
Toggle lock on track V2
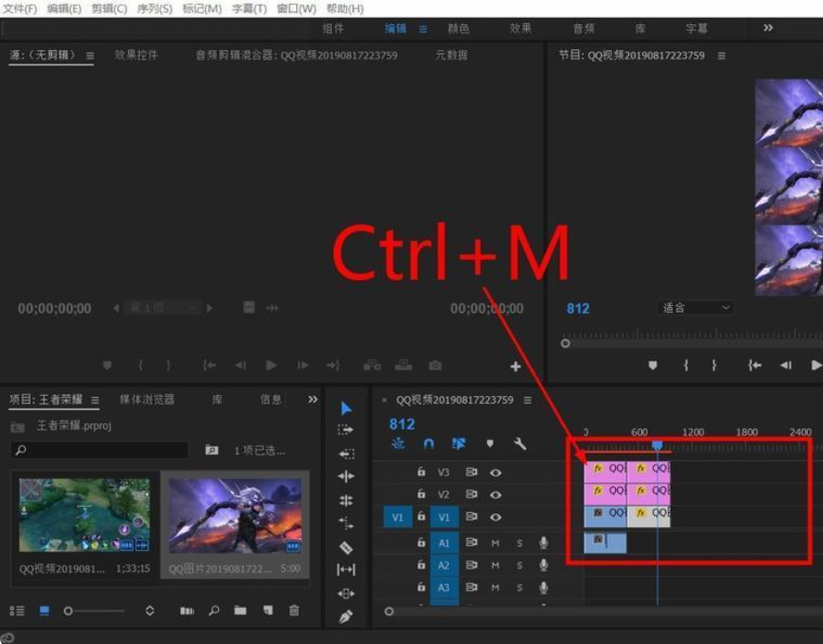point(421,495)
